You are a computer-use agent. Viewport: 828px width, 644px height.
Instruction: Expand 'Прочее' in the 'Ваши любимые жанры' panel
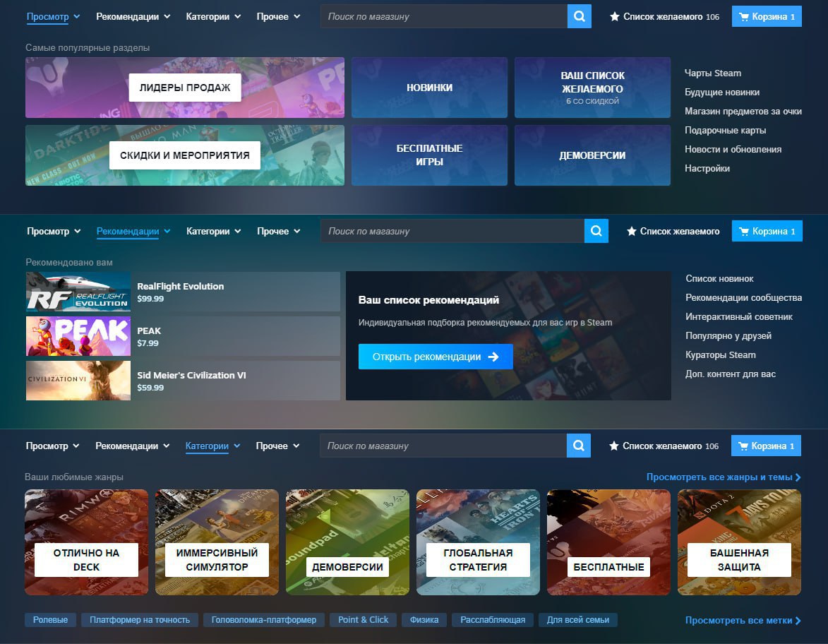(277, 446)
